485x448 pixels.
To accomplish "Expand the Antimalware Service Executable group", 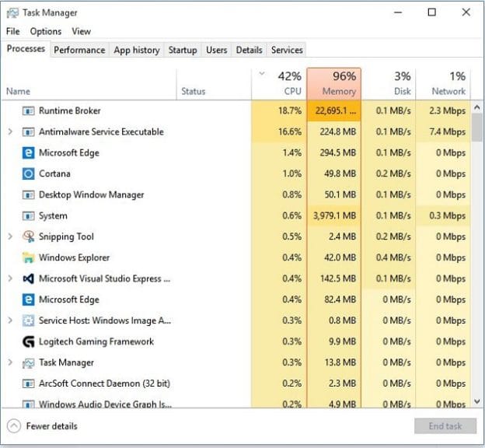I will click(10, 132).
